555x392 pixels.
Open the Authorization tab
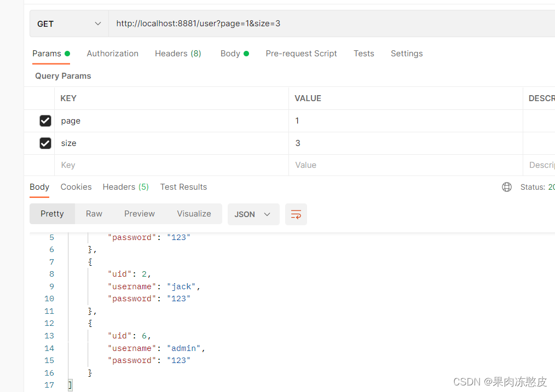[113, 54]
